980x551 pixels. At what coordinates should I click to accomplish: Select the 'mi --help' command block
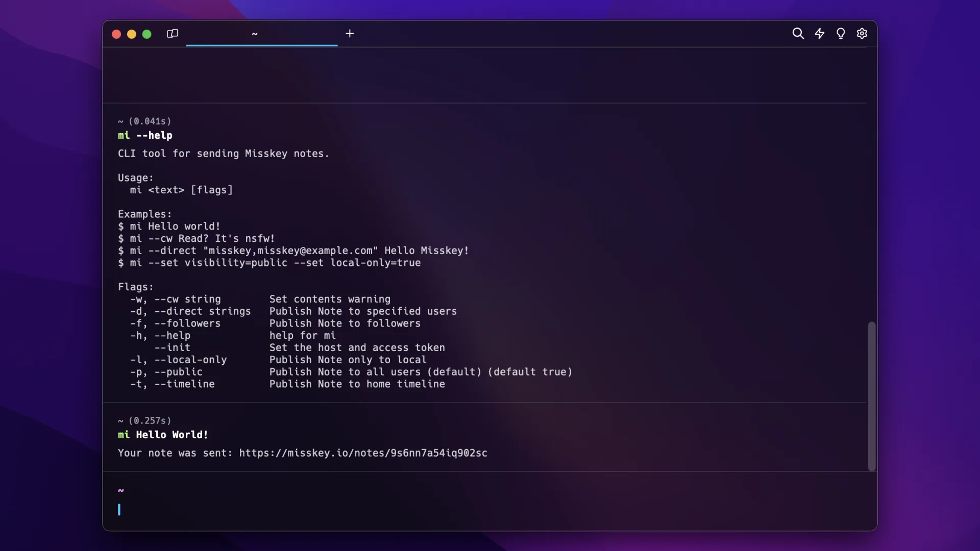(145, 136)
